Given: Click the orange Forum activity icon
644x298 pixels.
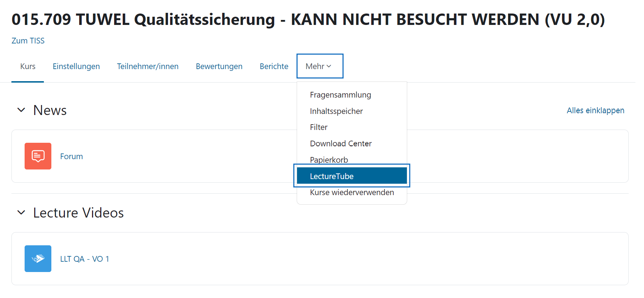Looking at the screenshot, I should (38, 156).
